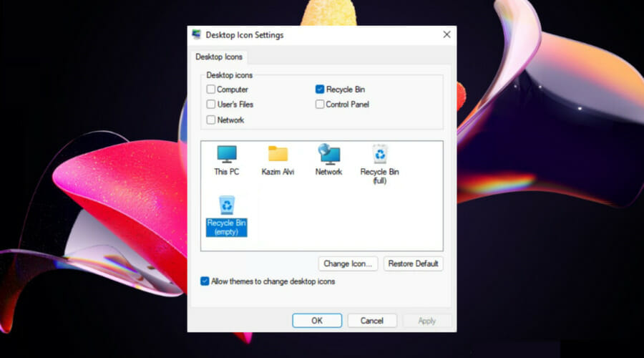
Task: Select the Recycle Bin (empty) icon
Action: pos(227,205)
